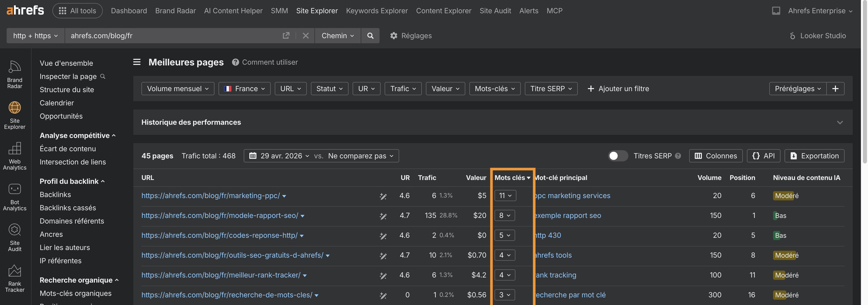Go to AI Content Helper
Viewport: 868px width, 305px height.
233,10
